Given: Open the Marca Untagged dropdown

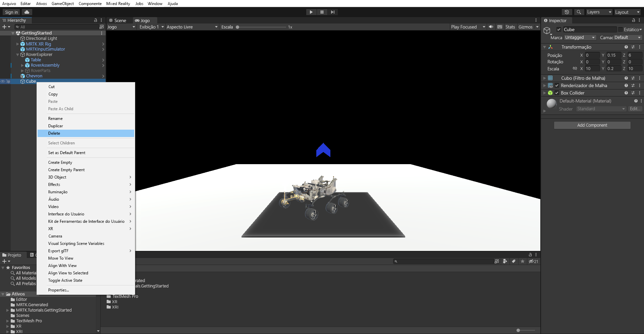Looking at the screenshot, I should pyautogui.click(x=580, y=38).
